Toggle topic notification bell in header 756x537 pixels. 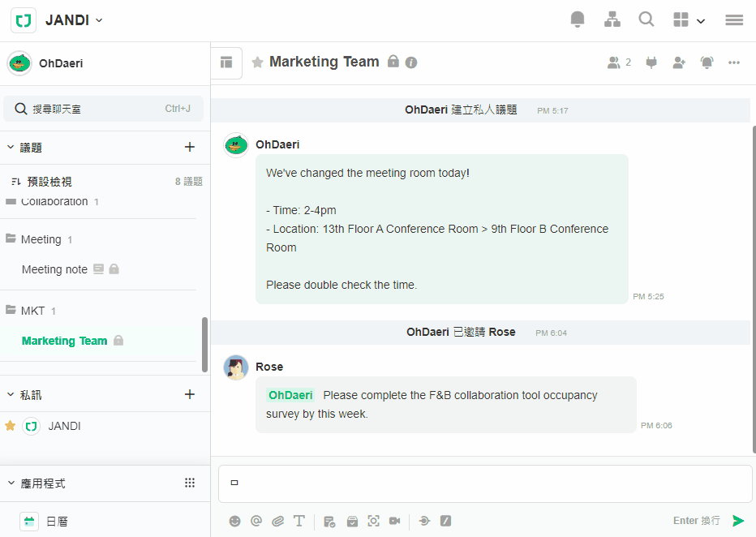707,62
